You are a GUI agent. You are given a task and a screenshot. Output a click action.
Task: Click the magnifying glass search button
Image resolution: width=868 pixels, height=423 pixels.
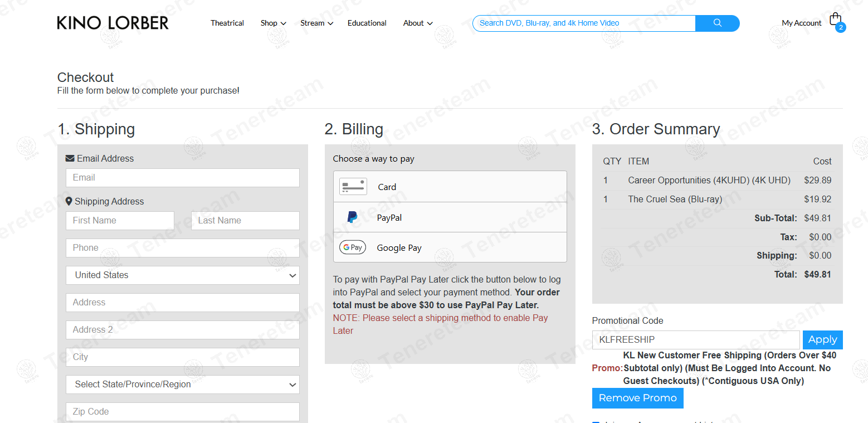coord(717,23)
